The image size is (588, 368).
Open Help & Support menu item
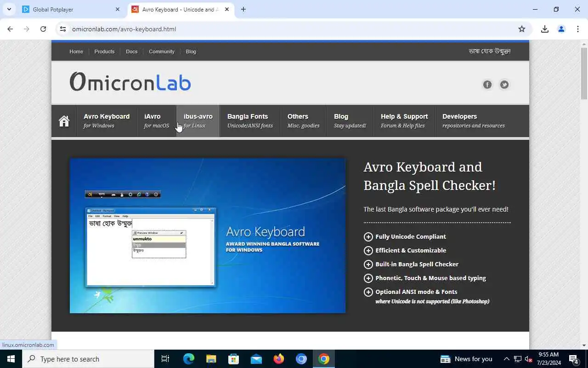click(404, 121)
